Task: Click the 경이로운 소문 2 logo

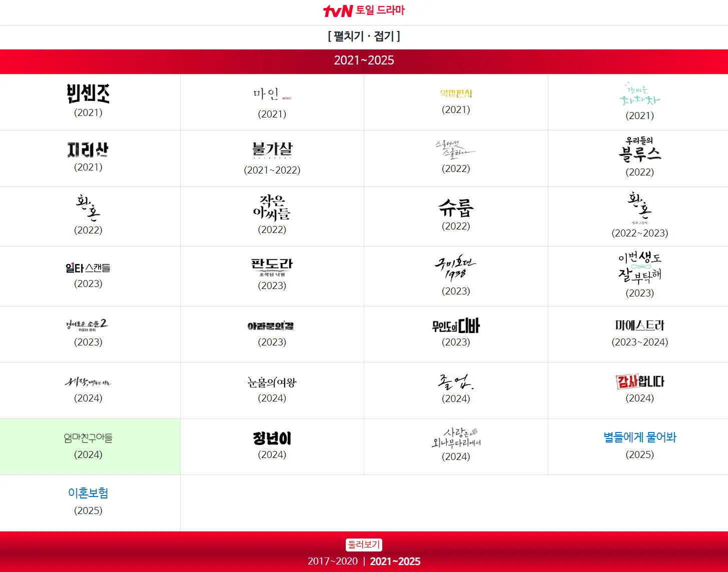Action: click(87, 325)
